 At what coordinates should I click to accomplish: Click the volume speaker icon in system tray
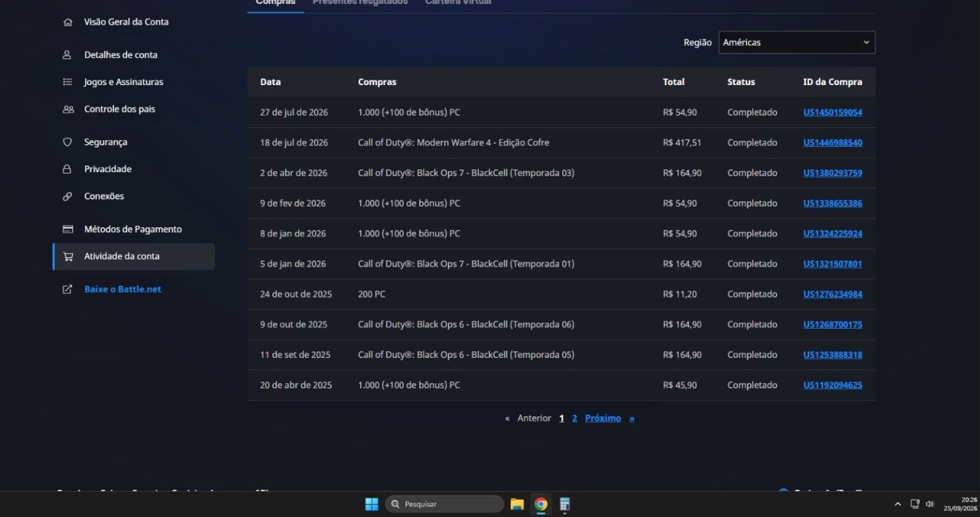click(x=930, y=504)
